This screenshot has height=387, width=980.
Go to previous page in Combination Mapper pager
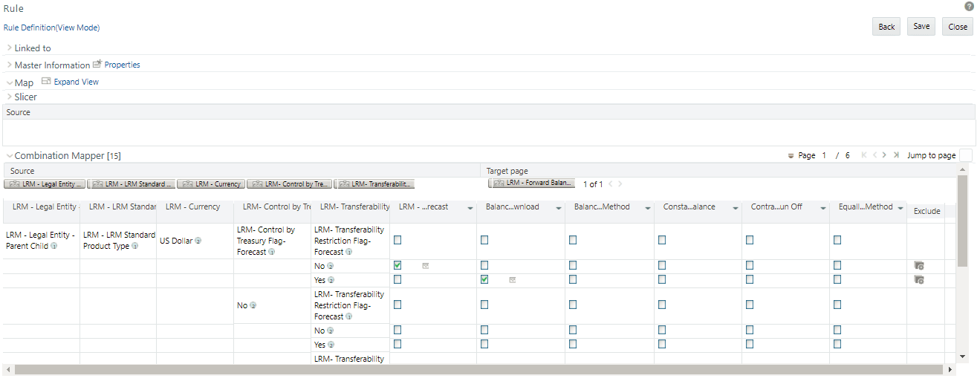875,155
